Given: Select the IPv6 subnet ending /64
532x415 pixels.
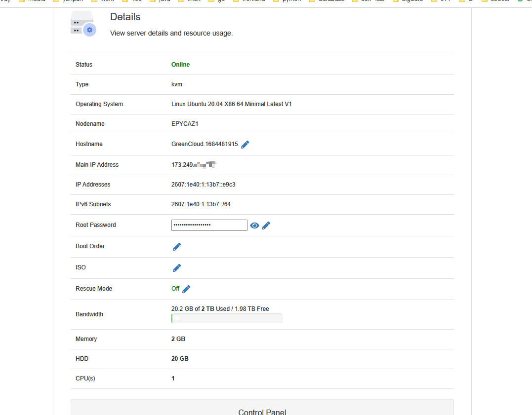Looking at the screenshot, I should 201,204.
